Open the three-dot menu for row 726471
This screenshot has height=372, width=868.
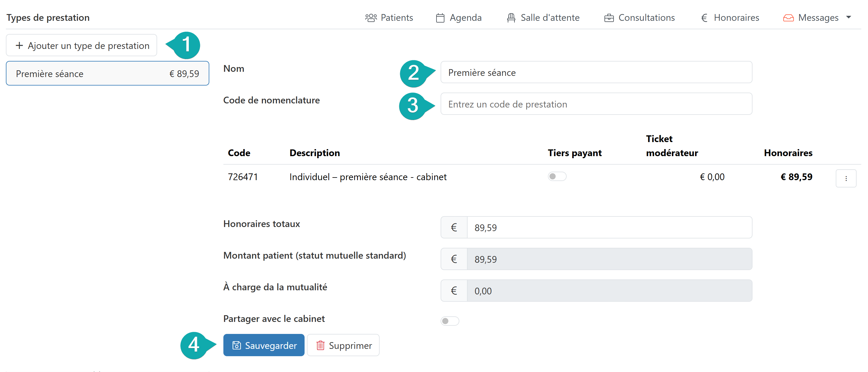846,178
